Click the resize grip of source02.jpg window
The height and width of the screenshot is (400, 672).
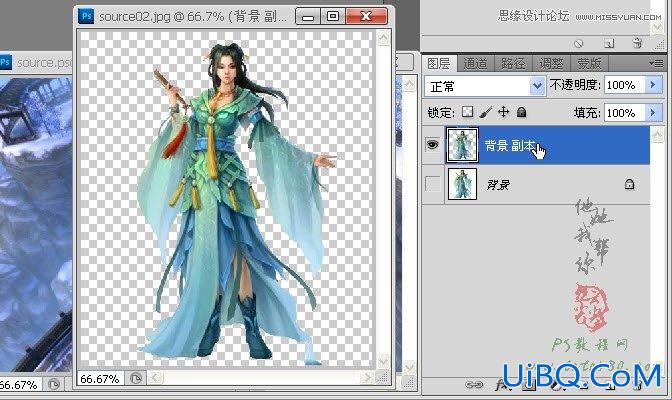[383, 378]
